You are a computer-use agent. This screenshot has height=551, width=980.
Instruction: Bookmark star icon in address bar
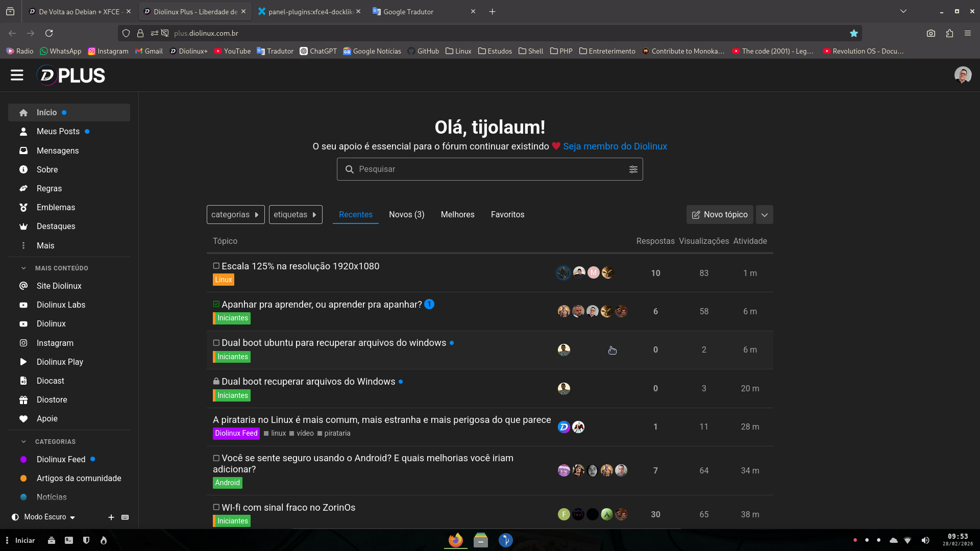pyautogui.click(x=854, y=33)
